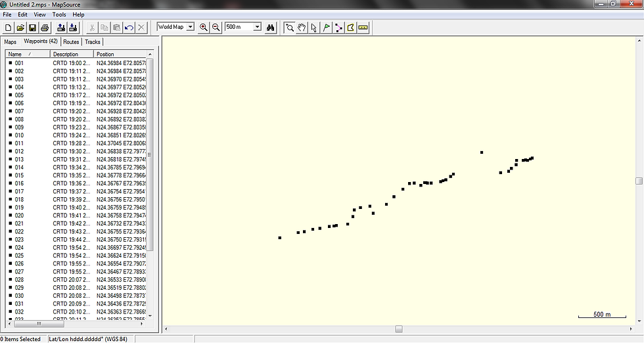Viewport: 644px width, 343px height.
Task: Open the World Map product dropdown
Action: click(x=190, y=27)
